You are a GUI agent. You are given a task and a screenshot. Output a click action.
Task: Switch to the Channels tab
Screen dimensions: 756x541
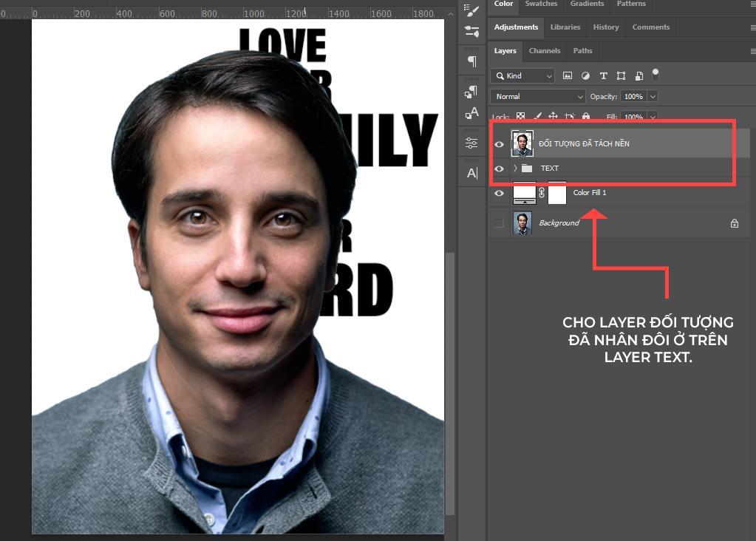544,50
